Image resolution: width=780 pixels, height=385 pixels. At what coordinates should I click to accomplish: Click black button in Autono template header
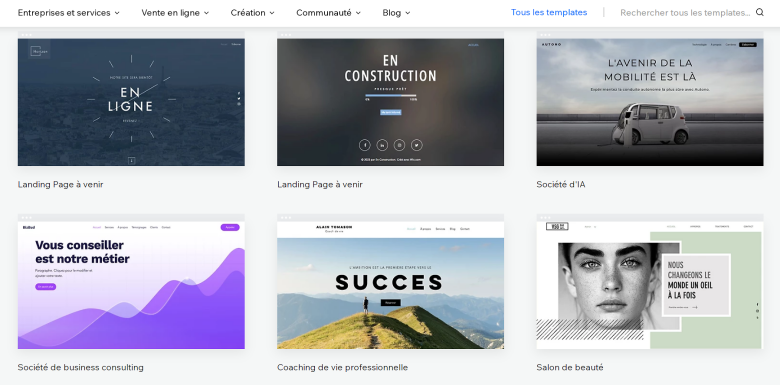pos(748,45)
